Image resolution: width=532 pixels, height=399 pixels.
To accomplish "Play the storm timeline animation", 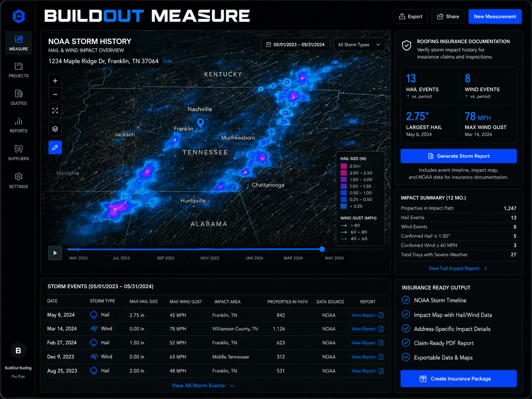I will tap(55, 253).
